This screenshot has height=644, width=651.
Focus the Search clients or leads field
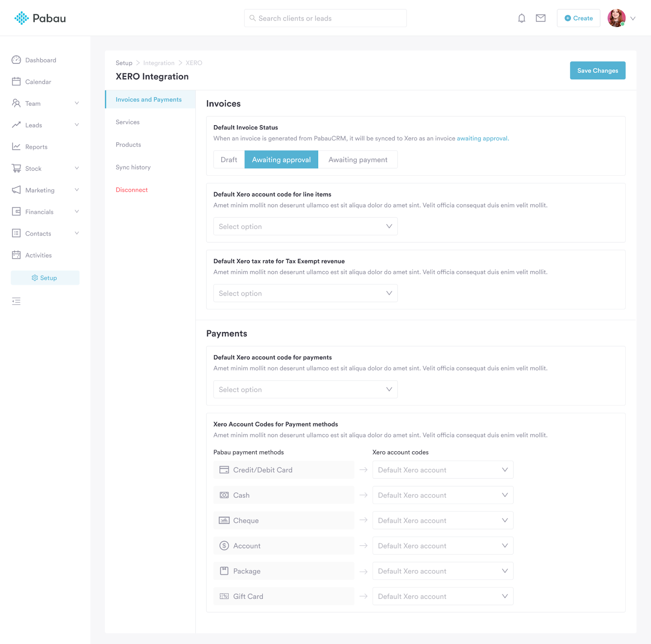[x=325, y=18]
